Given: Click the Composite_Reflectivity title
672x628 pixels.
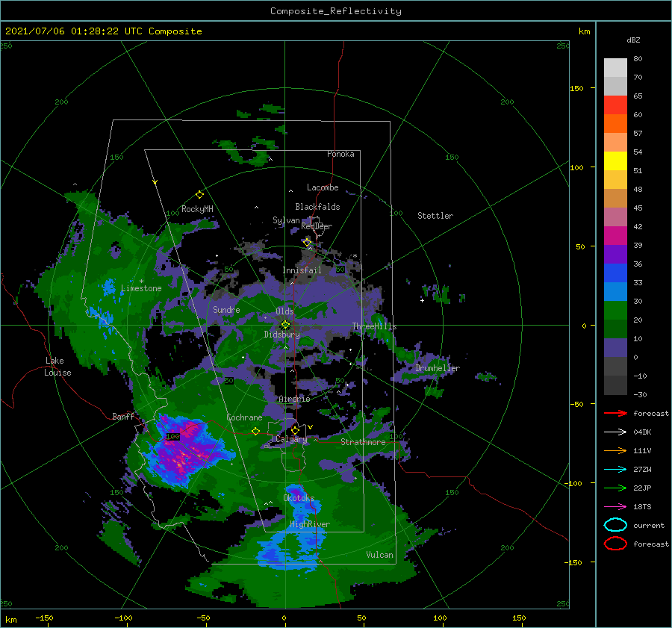Looking at the screenshot, I should 336,11.
